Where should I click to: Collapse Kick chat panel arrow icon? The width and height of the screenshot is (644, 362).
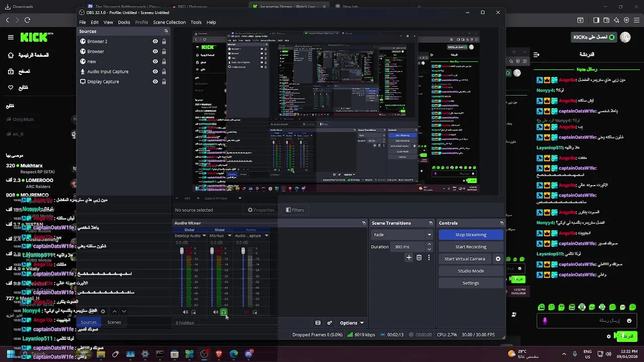tap(536, 54)
